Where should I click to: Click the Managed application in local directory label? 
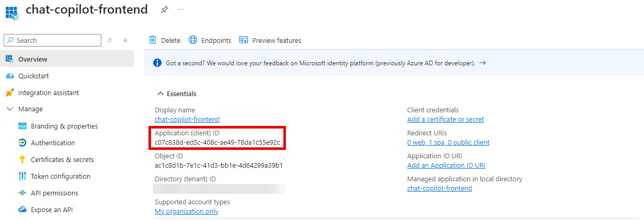pyautogui.click(x=465, y=179)
